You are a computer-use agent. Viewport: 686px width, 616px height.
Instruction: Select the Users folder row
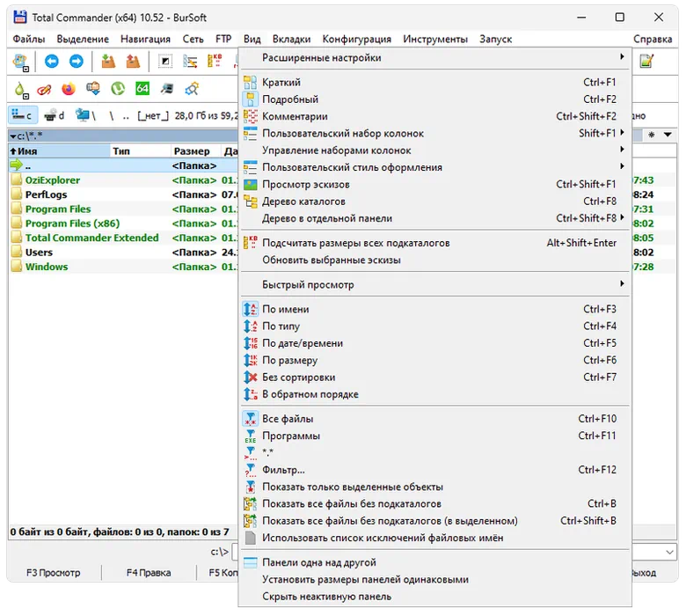click(123, 253)
